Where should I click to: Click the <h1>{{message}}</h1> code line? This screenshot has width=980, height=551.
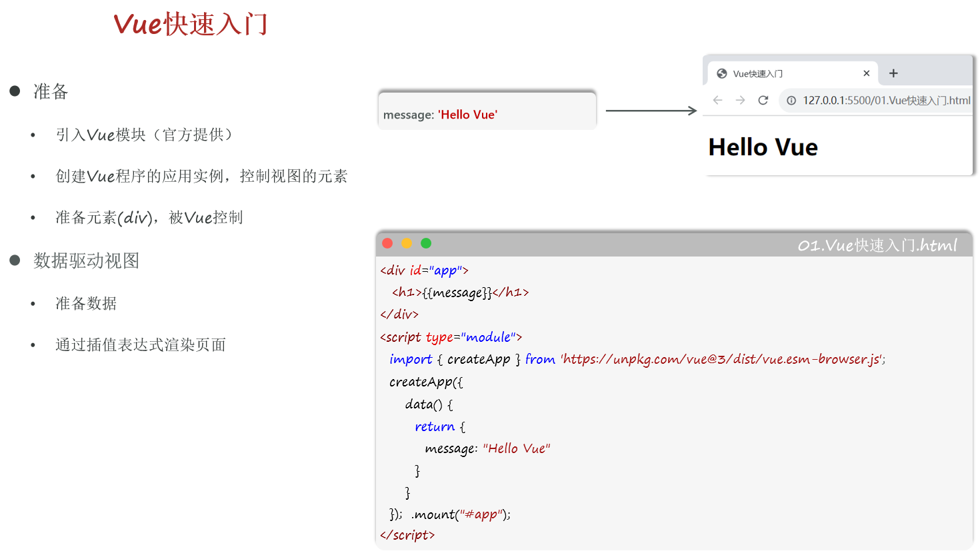point(460,292)
